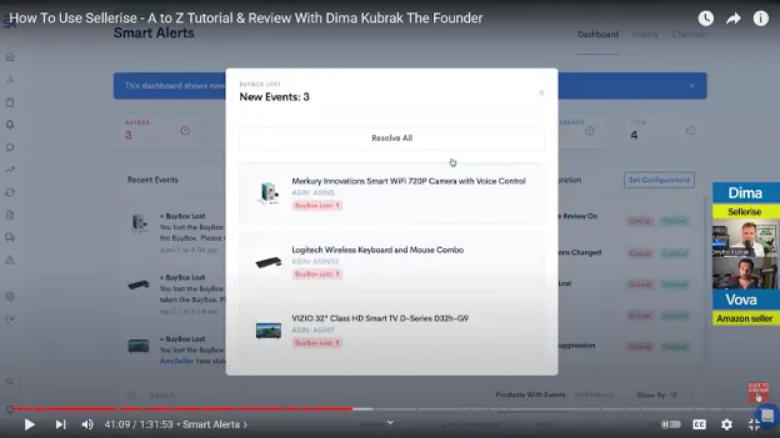
Task: Open settings gear in Sellerise sidebar
Action: [10, 297]
